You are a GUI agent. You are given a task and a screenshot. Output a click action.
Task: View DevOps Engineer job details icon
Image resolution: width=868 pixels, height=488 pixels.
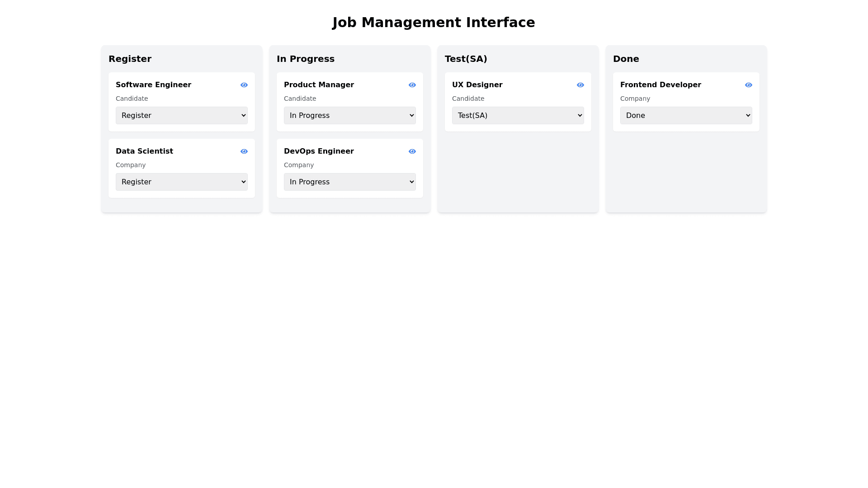click(x=412, y=151)
